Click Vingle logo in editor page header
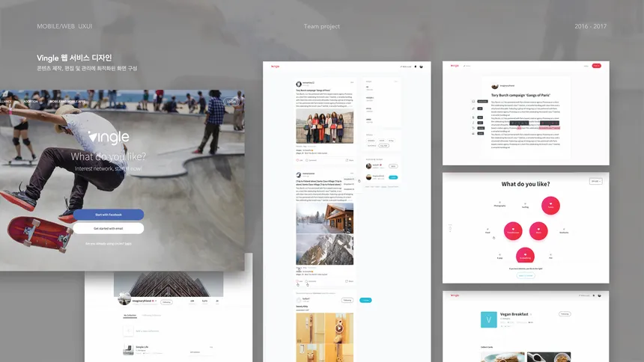This screenshot has width=644, height=362. (455, 66)
